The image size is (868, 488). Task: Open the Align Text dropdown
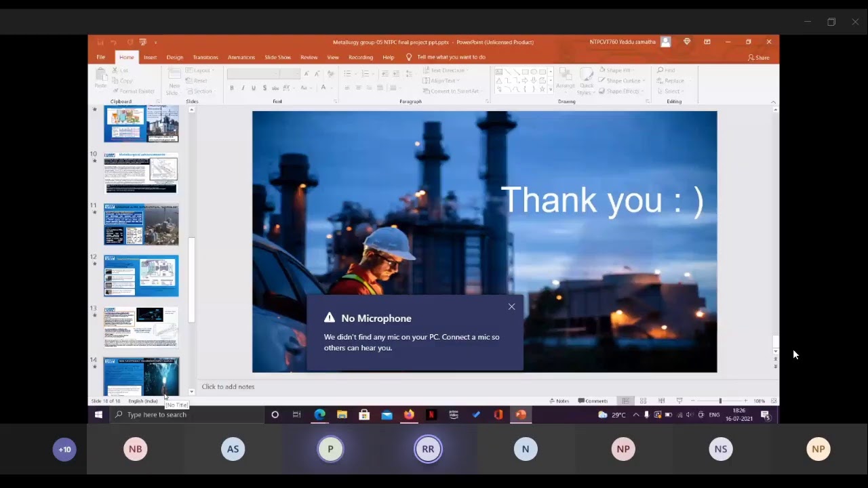(x=441, y=81)
